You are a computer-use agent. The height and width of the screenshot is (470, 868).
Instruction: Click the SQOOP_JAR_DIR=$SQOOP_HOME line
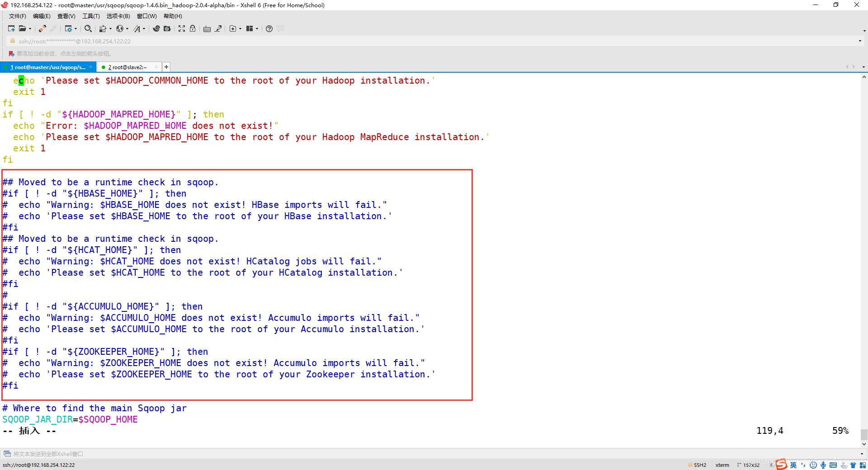[x=70, y=419]
